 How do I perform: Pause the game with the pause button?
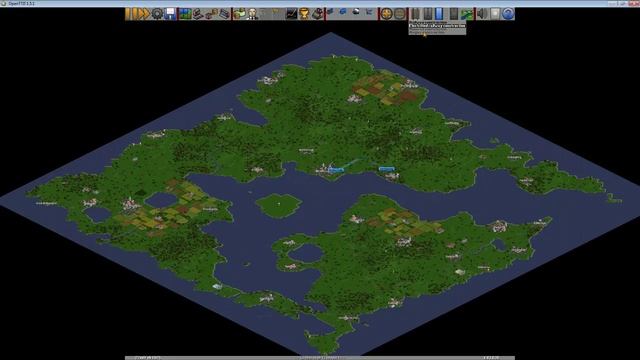click(130, 14)
